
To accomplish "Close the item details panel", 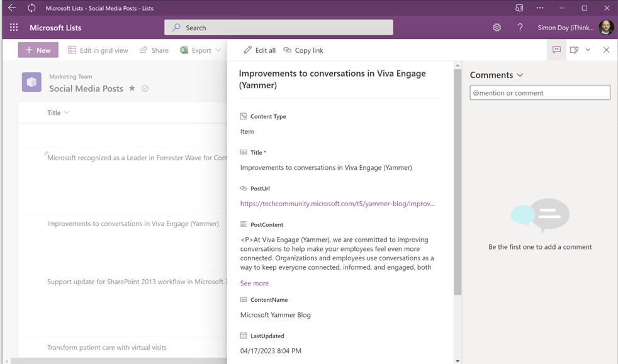I will [606, 50].
